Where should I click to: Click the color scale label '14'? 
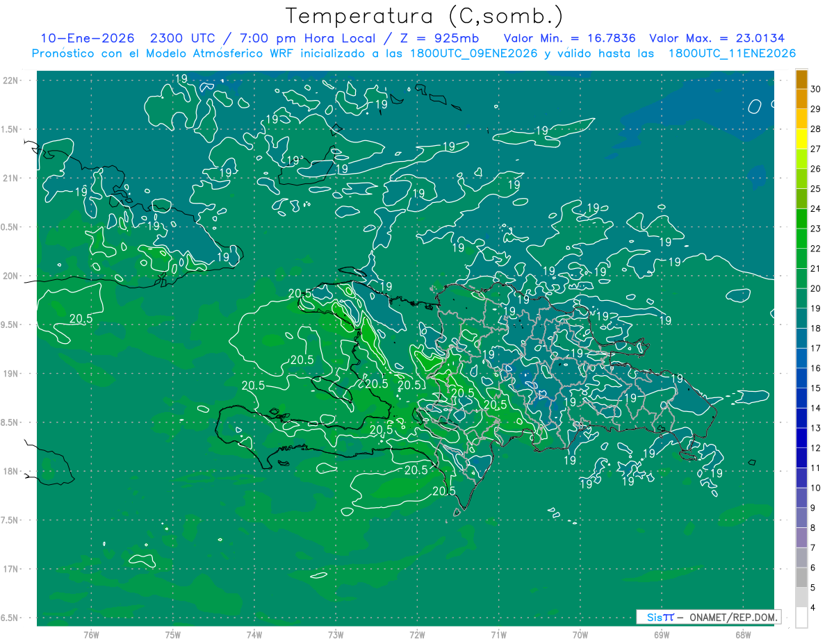coord(816,408)
